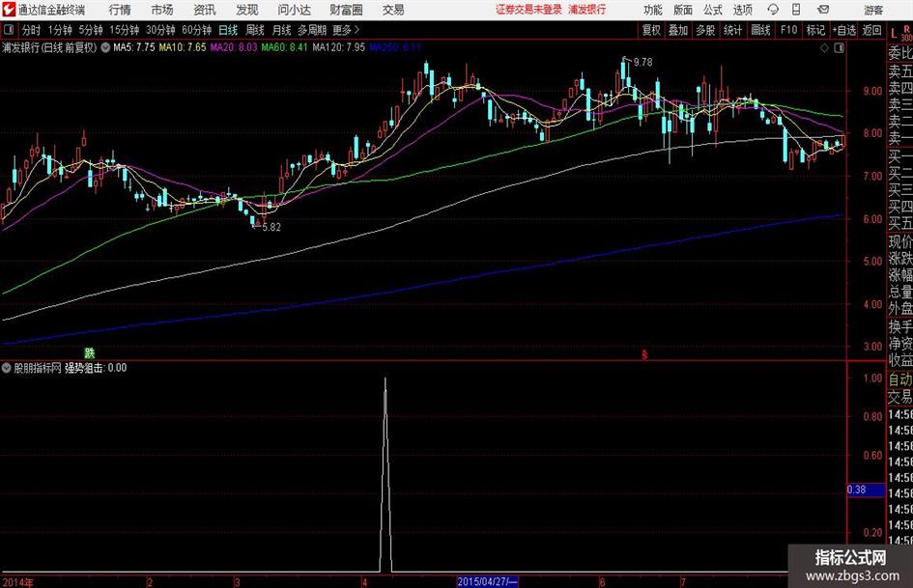Click the 游客 guest account label

coord(873,10)
